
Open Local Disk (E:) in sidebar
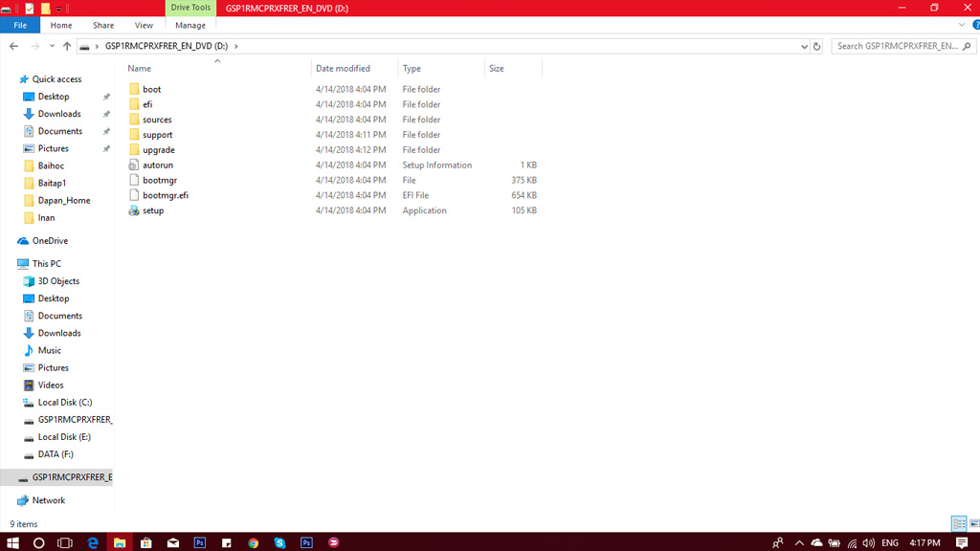coord(64,437)
